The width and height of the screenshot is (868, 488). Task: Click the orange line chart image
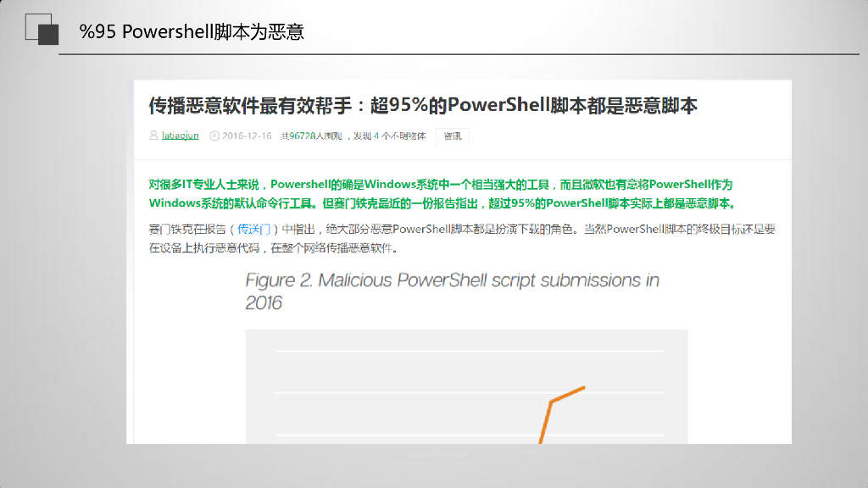click(x=467, y=386)
